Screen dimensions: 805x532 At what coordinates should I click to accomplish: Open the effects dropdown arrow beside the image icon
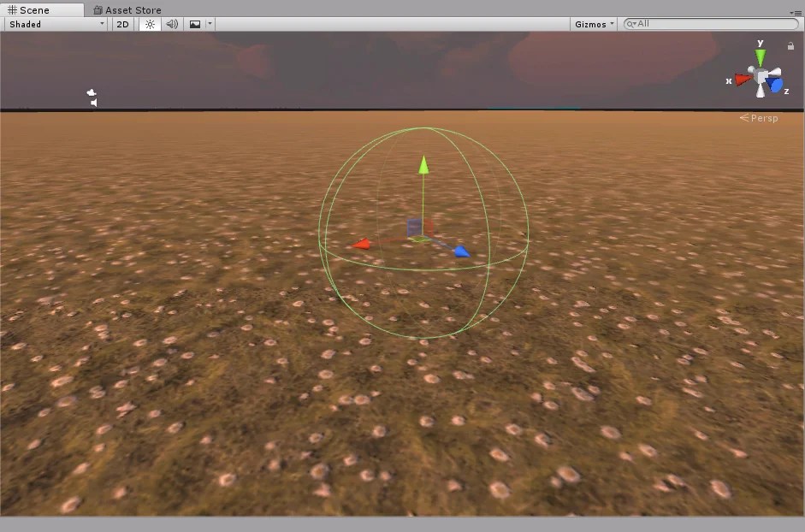coord(209,24)
